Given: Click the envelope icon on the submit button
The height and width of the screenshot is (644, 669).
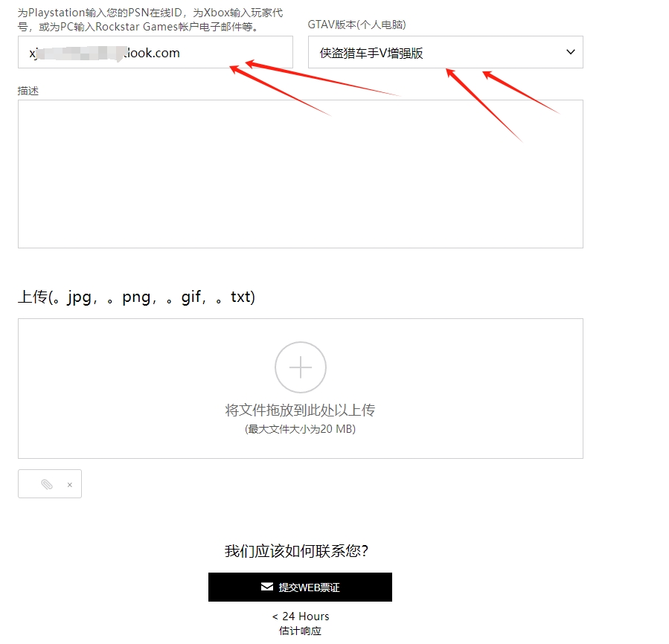Looking at the screenshot, I should (267, 587).
